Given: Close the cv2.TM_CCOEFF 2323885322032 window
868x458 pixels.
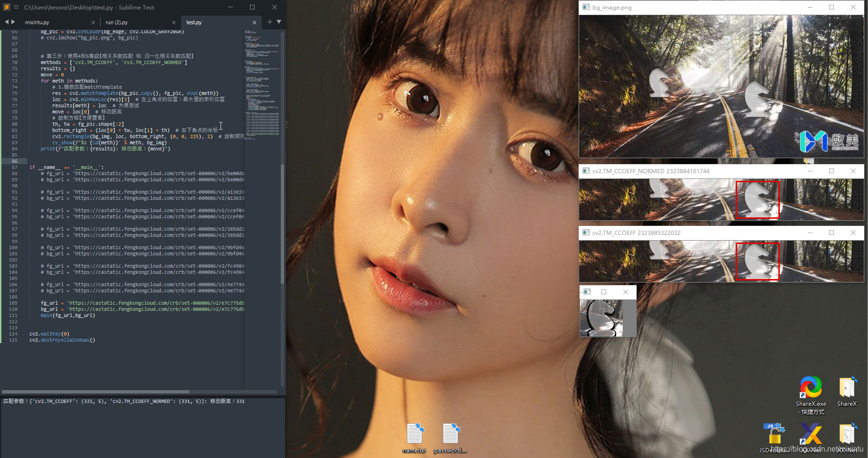Looking at the screenshot, I should 853,233.
